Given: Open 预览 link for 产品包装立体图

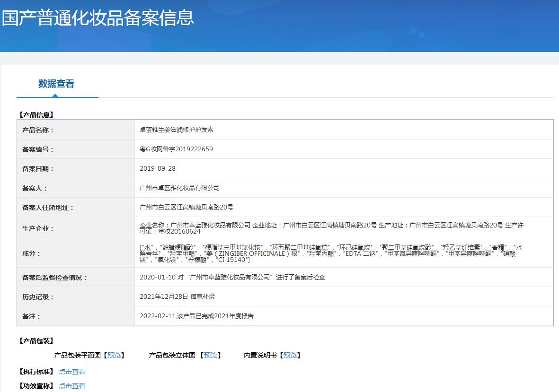Looking at the screenshot, I should (210, 355).
